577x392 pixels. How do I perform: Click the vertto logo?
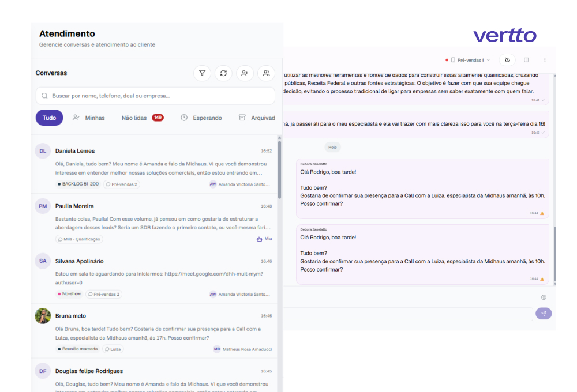505,36
